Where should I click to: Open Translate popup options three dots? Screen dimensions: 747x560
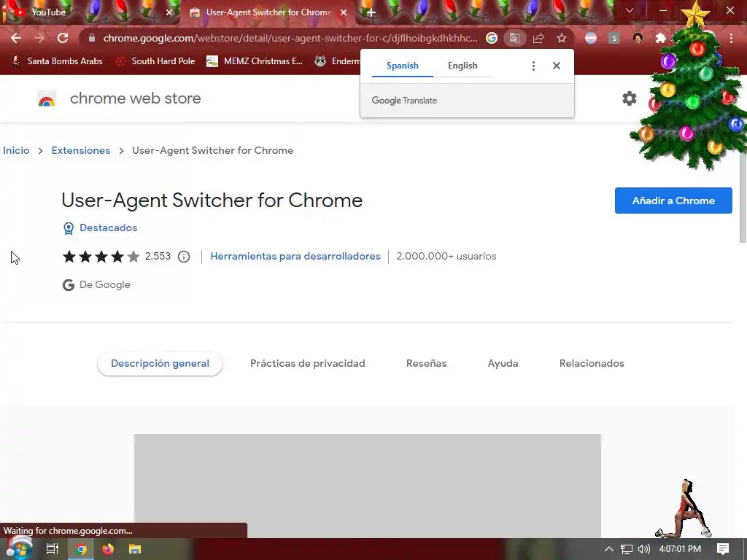click(533, 66)
